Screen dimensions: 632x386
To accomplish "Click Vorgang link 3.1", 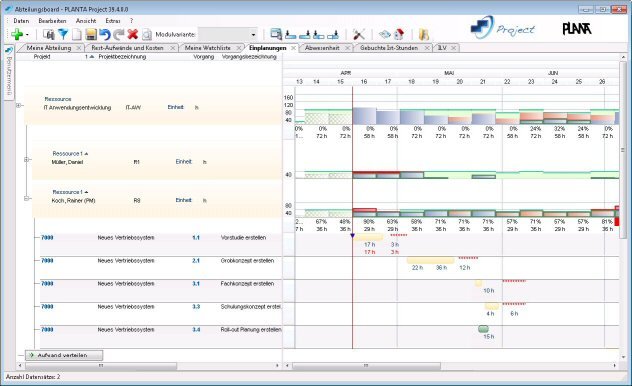I will (x=196, y=284).
